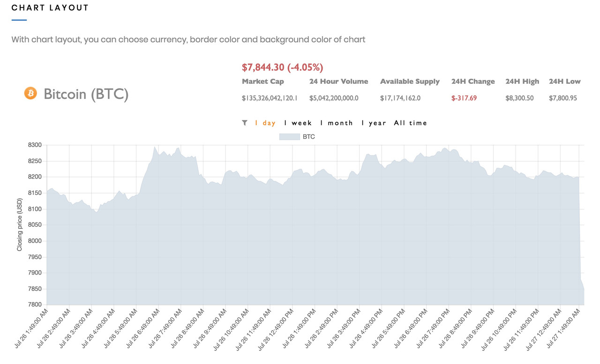Select the 1 month range
Viewport: 600px width, 364px height.
click(x=337, y=123)
